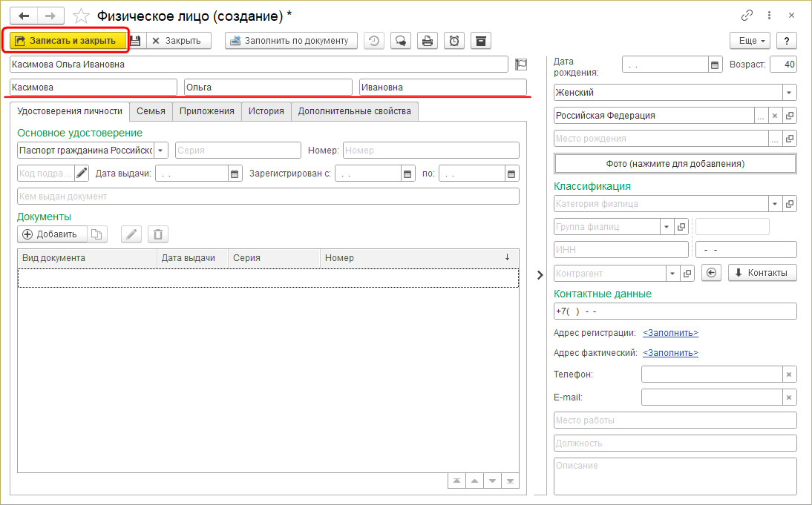Open the reminder alarm clock icon

[454, 41]
